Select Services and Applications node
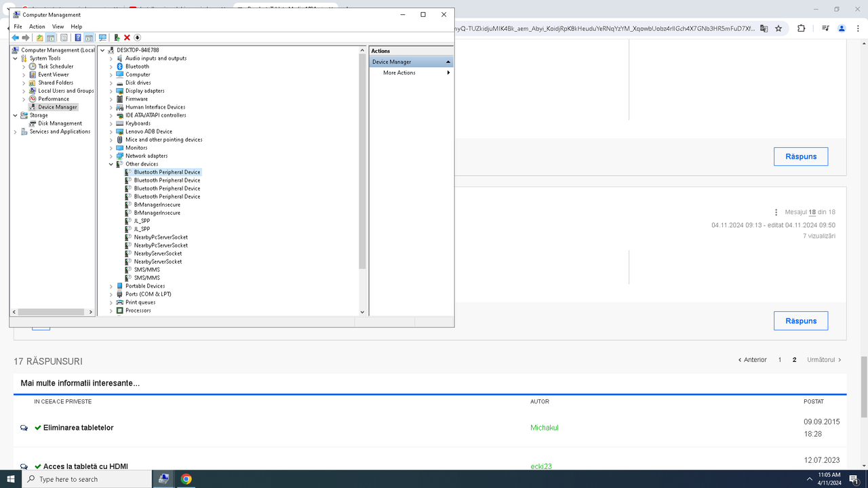The image size is (868, 488). coord(60,131)
